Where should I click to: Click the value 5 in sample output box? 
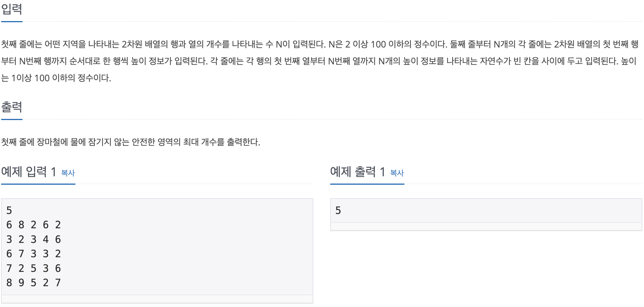point(338,210)
